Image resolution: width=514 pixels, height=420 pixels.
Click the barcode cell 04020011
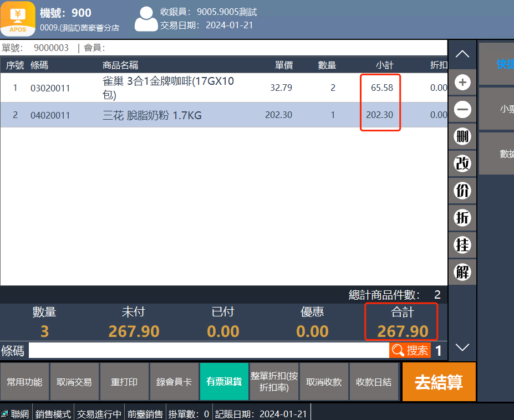click(x=50, y=115)
